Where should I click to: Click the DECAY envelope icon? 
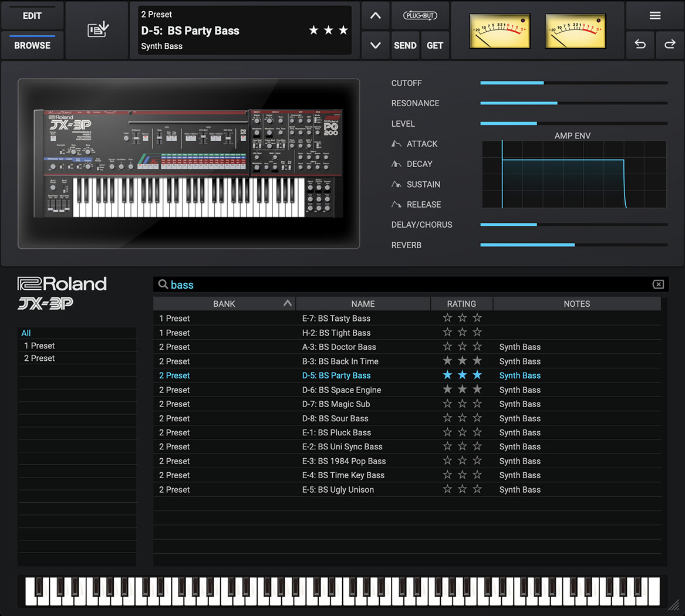(x=396, y=164)
